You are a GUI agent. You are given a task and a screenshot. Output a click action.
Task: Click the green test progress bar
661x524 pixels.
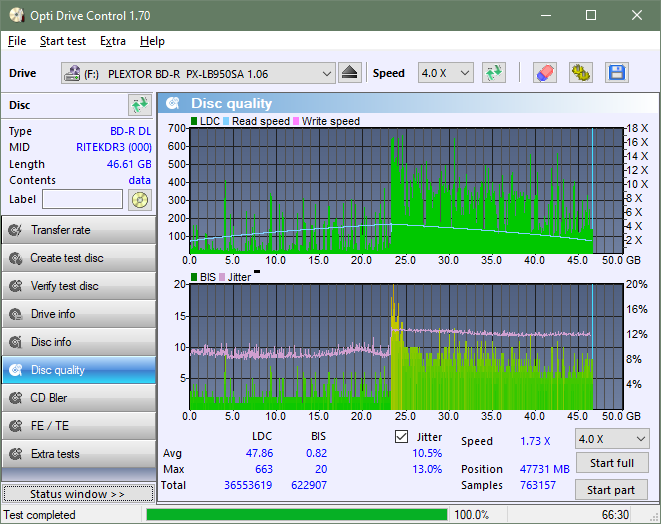pos(297,515)
